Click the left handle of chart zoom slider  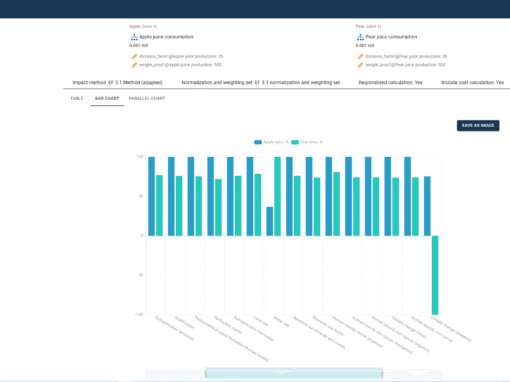pyautogui.click(x=206, y=374)
